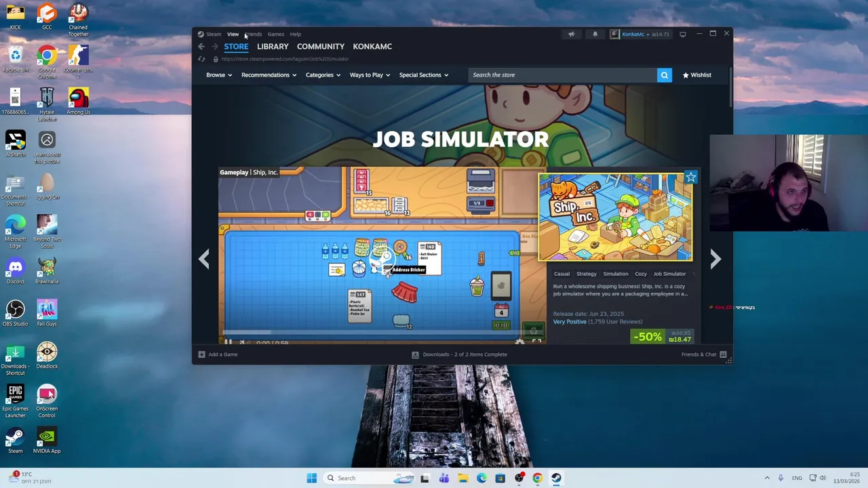The width and height of the screenshot is (868, 488).
Task: Click the store search magnifier button
Action: point(665,75)
